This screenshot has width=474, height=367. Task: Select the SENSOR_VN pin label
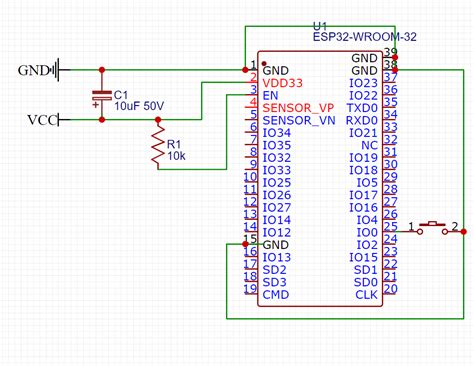299,120
